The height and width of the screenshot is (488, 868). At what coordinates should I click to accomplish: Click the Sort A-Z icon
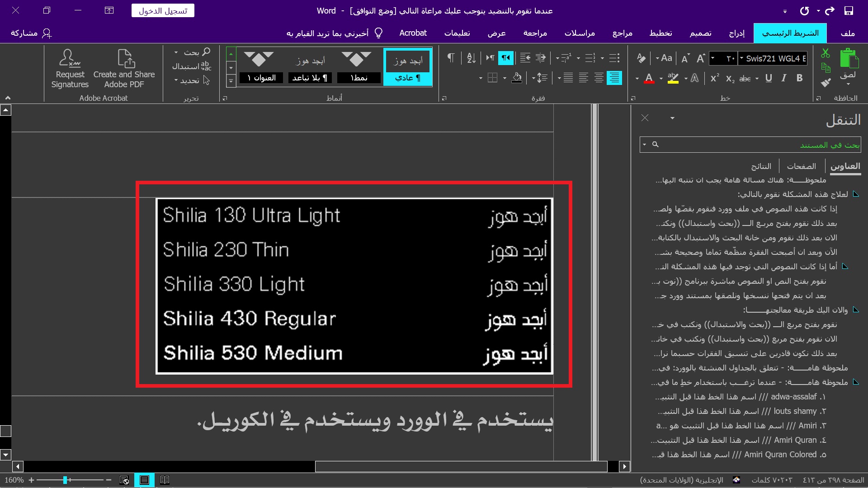(x=471, y=58)
